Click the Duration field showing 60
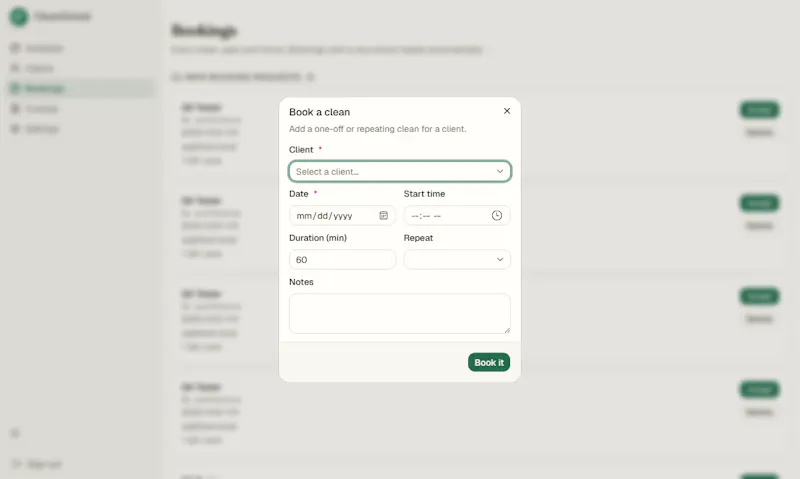Image resolution: width=800 pixels, height=479 pixels. pyautogui.click(x=342, y=260)
